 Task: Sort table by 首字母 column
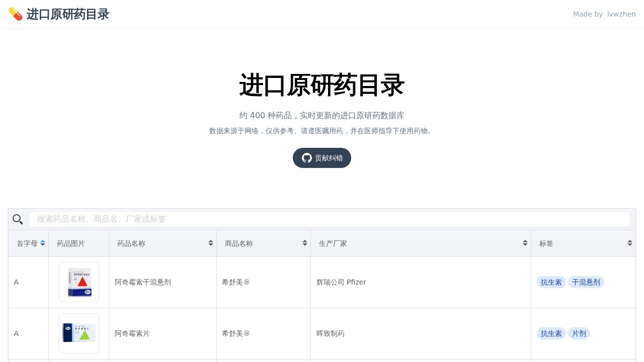29,243
